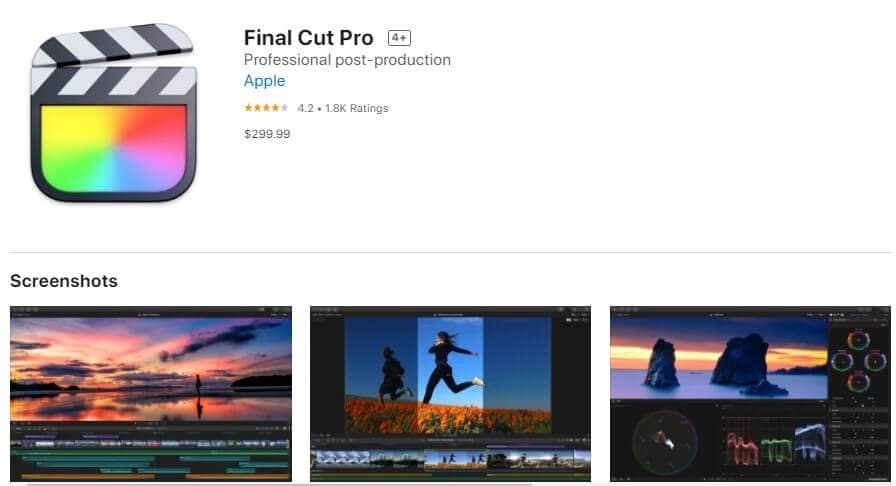Screen dimensions: 896x486
Task: Open the jumping people screenshot thumbnail
Action: pos(451,394)
